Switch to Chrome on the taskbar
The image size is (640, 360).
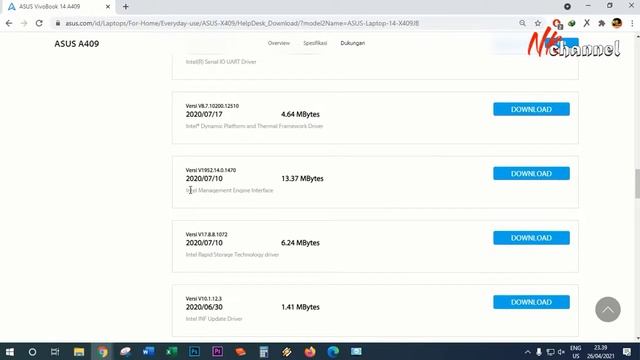(102, 351)
